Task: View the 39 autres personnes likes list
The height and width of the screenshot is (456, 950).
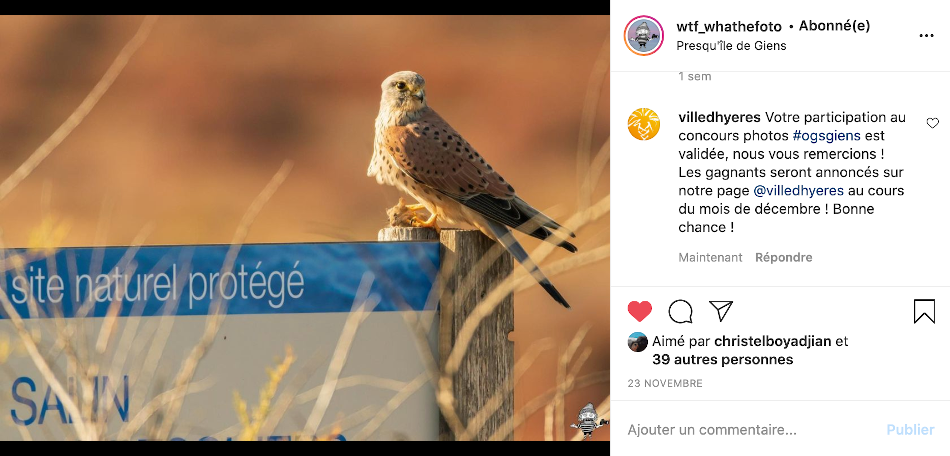Action: pos(723,360)
